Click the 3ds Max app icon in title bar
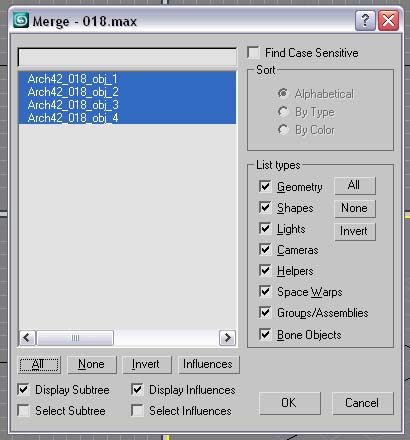 21,20
